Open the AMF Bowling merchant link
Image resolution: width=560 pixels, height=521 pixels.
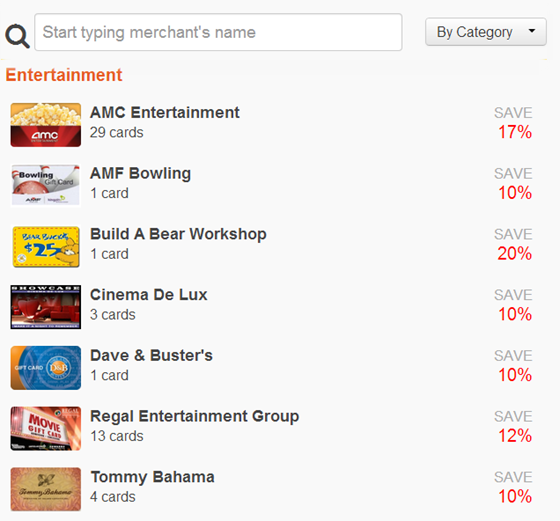click(x=140, y=174)
